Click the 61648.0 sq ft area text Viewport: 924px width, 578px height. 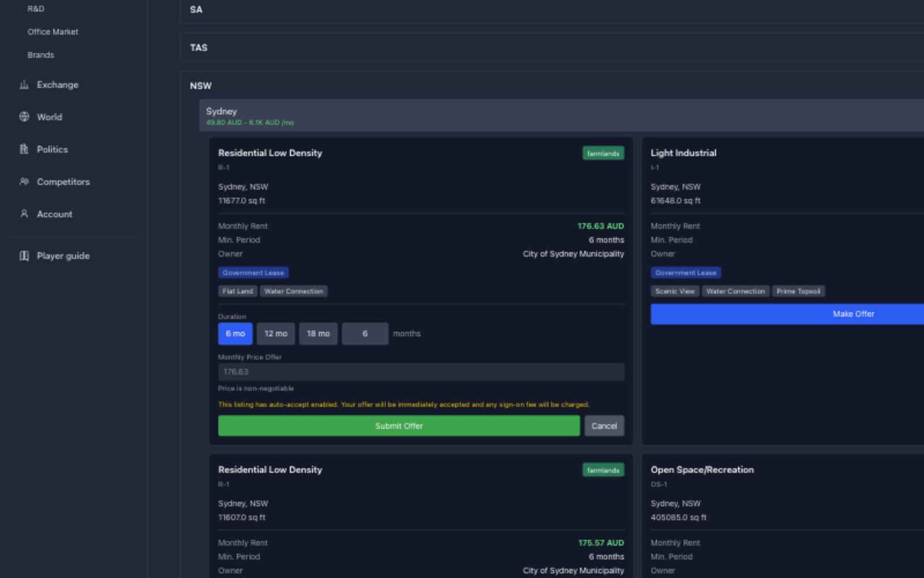pos(676,201)
